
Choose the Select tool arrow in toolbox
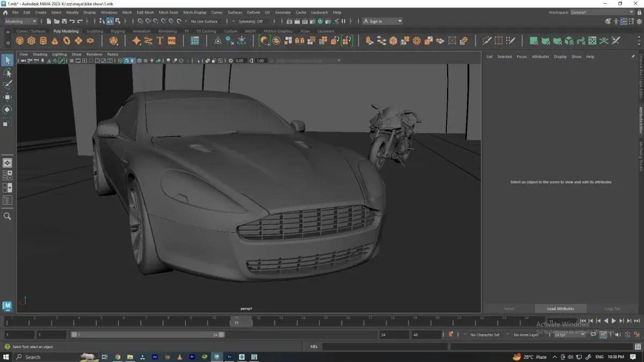click(8, 60)
